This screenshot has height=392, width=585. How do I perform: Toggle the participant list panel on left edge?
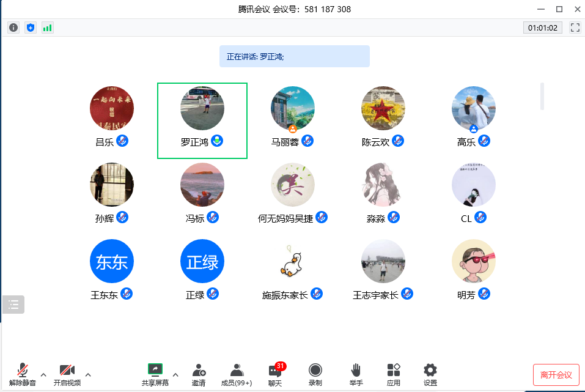pos(13,304)
